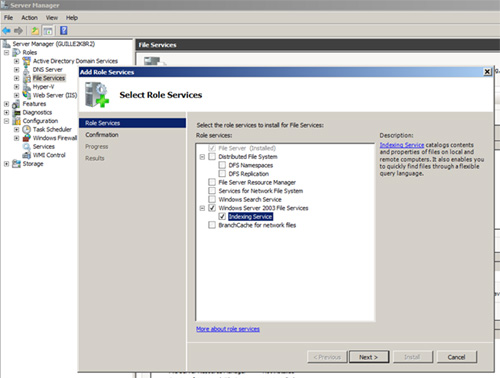The image size is (500, 378).
Task: Click the Windows Firewall icon in tree
Action: click(x=26, y=138)
